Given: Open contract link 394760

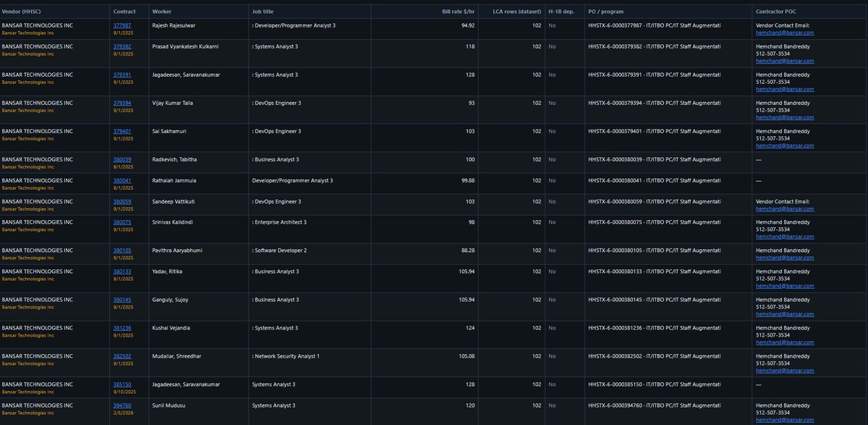Looking at the screenshot, I should pos(122,405).
